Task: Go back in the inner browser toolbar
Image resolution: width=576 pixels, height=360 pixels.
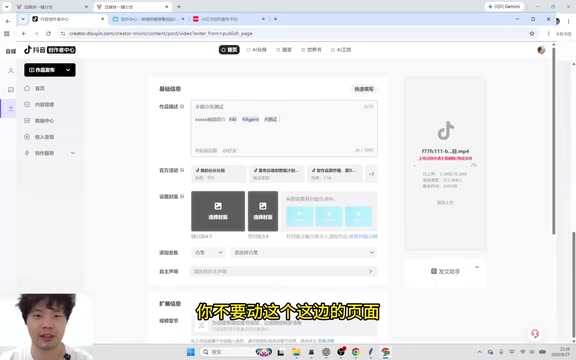Action: (x=24, y=33)
